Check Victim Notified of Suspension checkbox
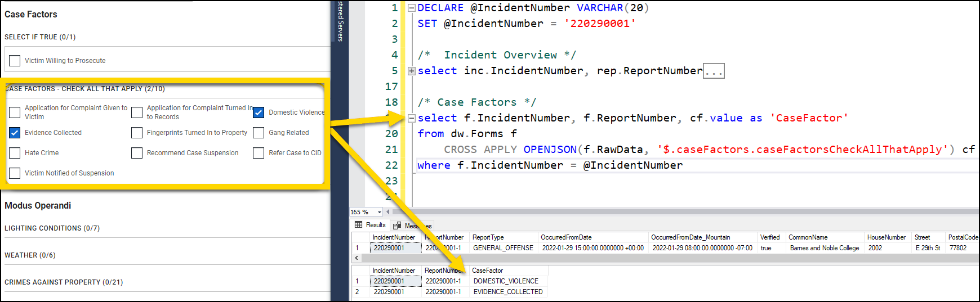980x302 pixels. tap(15, 173)
